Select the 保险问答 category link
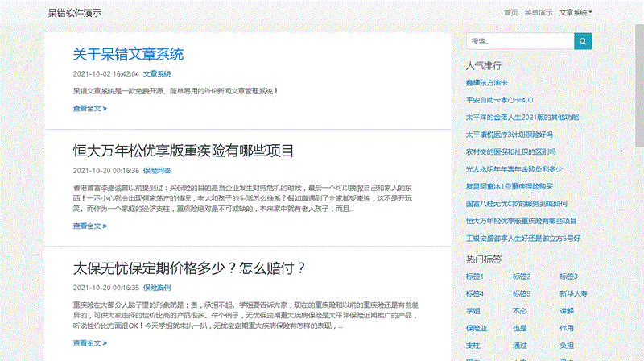The height and width of the screenshot is (361, 644). (157, 171)
